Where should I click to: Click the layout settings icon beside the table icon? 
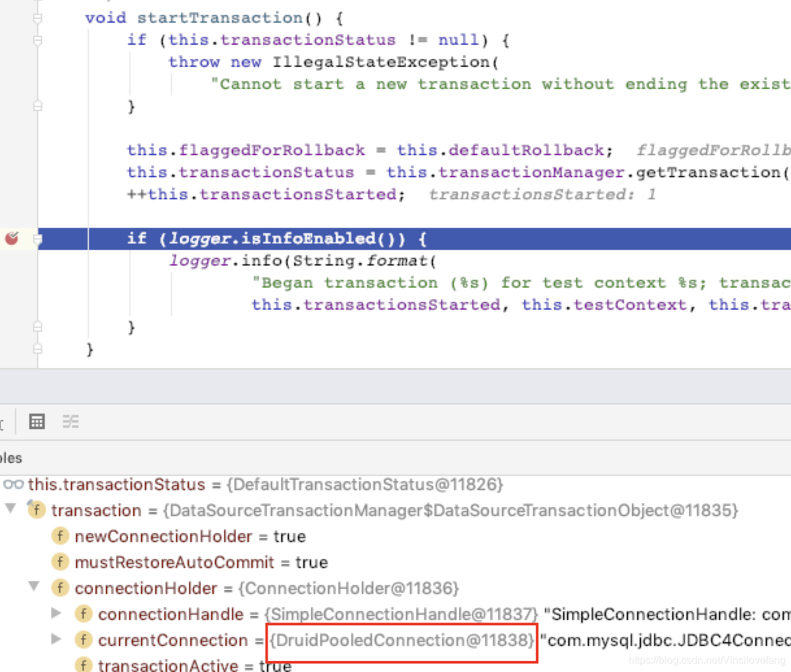[x=70, y=421]
